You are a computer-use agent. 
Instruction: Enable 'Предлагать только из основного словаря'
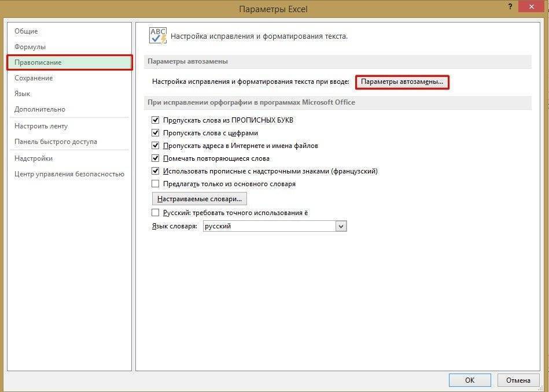click(155, 183)
